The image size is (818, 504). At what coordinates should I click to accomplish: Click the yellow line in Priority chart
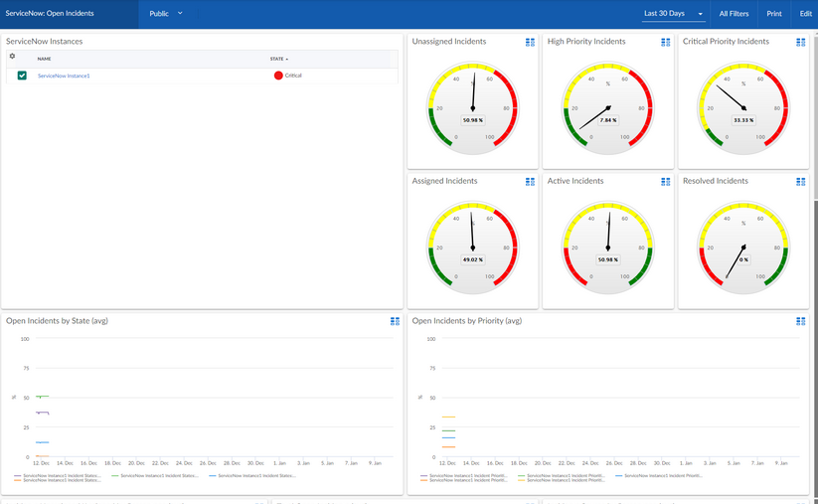[448, 417]
